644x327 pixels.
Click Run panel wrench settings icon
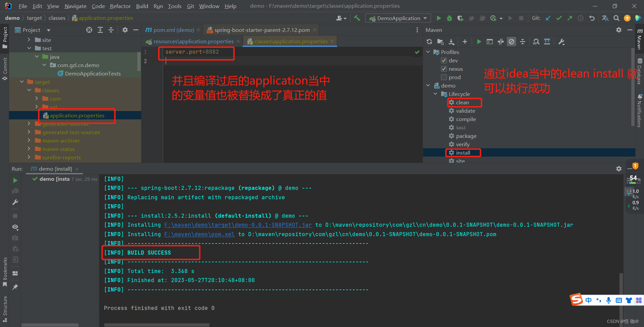tap(15, 202)
